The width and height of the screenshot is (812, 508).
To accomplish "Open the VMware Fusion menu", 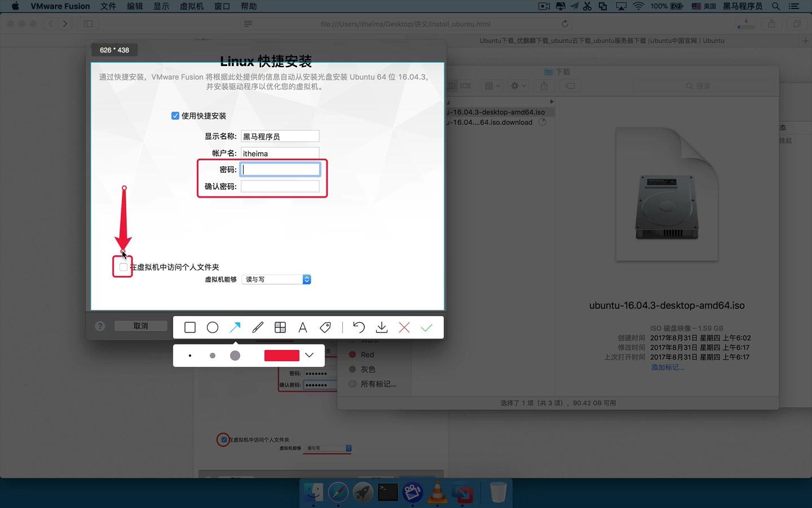I will [x=60, y=6].
